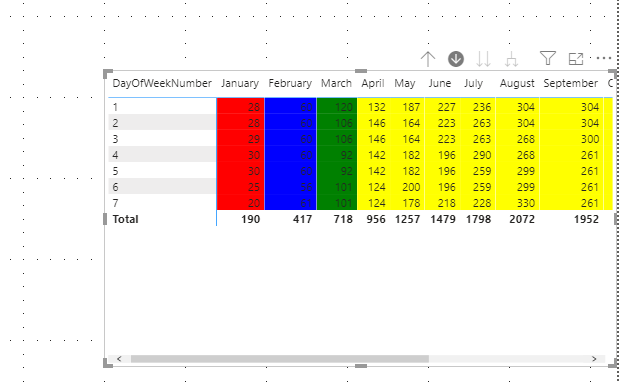Click March total 718
The image size is (629, 382).
click(343, 219)
